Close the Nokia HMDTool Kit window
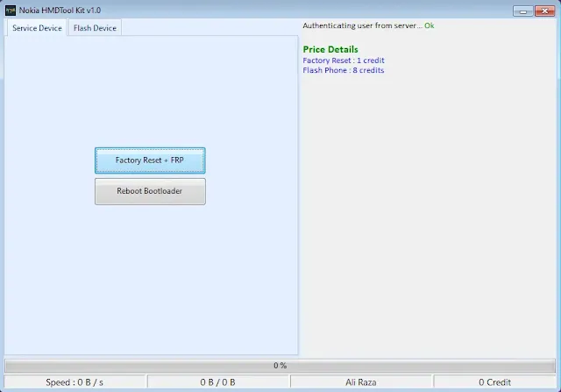Image resolution: width=561 pixels, height=392 pixels. (x=544, y=11)
